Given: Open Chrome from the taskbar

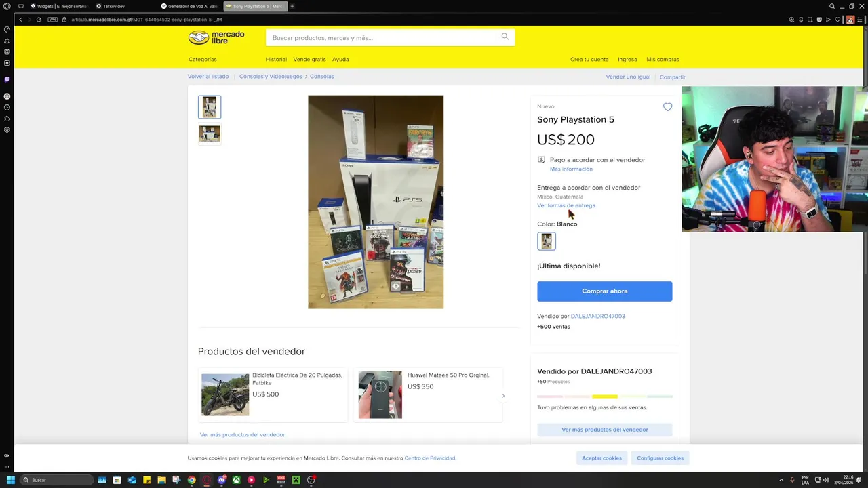Looking at the screenshot, I should pyautogui.click(x=192, y=480).
